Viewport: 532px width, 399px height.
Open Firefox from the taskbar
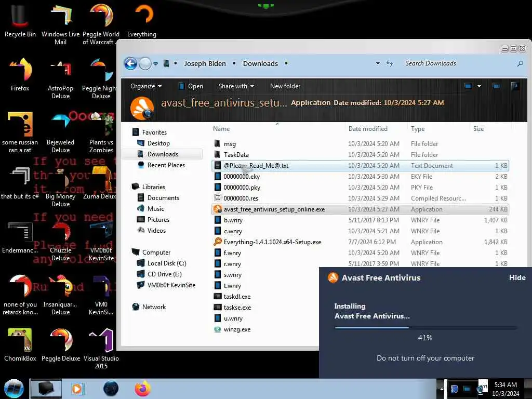pyautogui.click(x=143, y=389)
